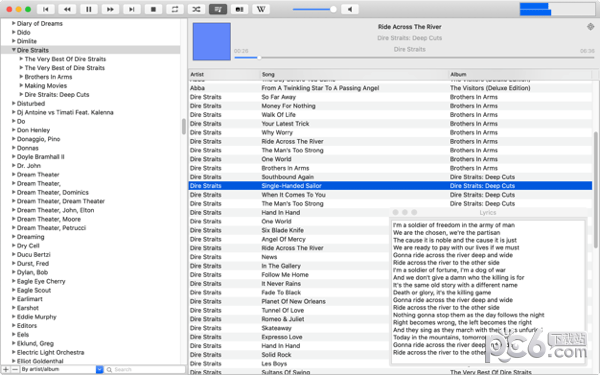Viewport: 600px width, 375px height.
Task: Sort by the Album column header
Action: pos(520,74)
